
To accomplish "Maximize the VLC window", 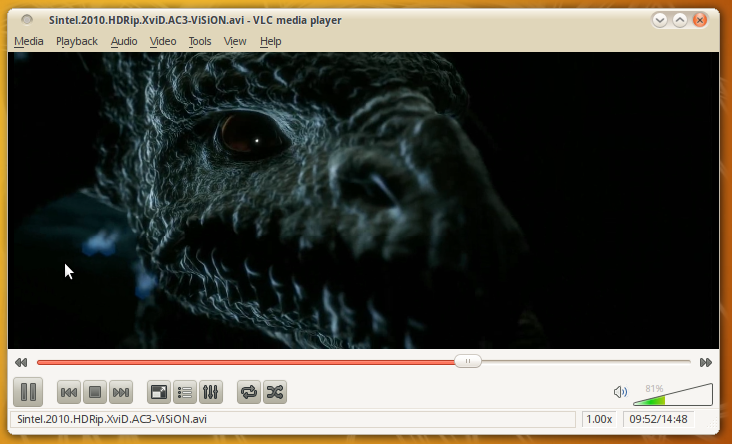I will (680, 20).
